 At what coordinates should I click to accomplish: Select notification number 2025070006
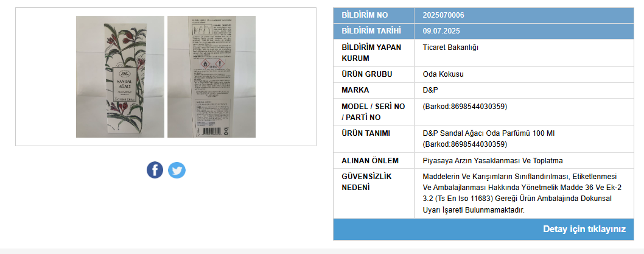coord(443,15)
